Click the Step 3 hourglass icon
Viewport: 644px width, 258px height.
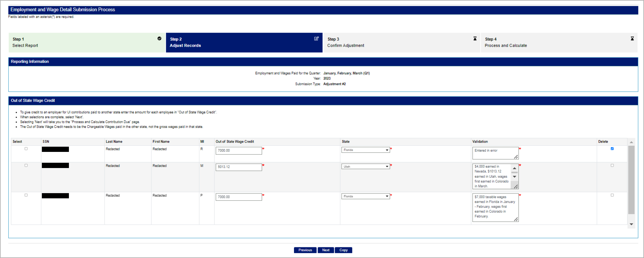[x=475, y=39]
